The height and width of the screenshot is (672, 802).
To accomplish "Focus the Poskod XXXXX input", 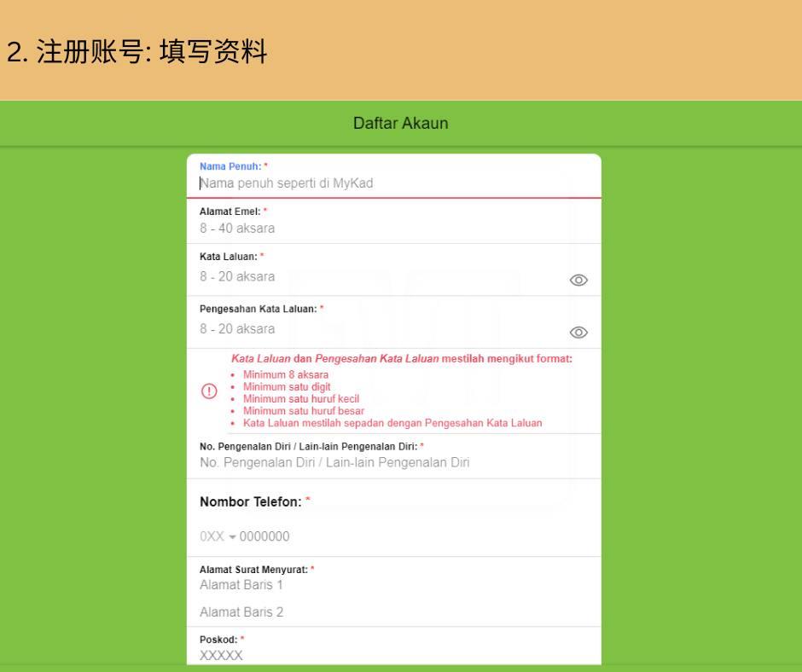I will (384, 655).
